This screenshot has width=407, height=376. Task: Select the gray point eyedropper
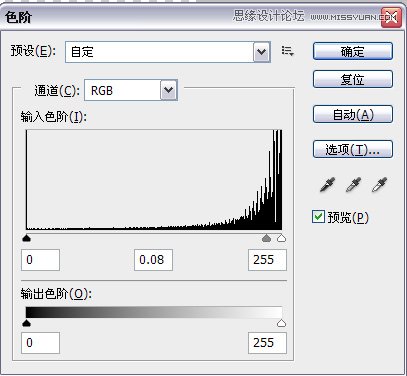click(x=353, y=184)
